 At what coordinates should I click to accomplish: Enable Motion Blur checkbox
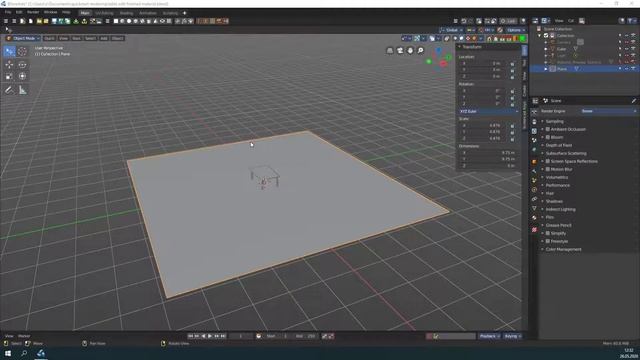click(548, 169)
